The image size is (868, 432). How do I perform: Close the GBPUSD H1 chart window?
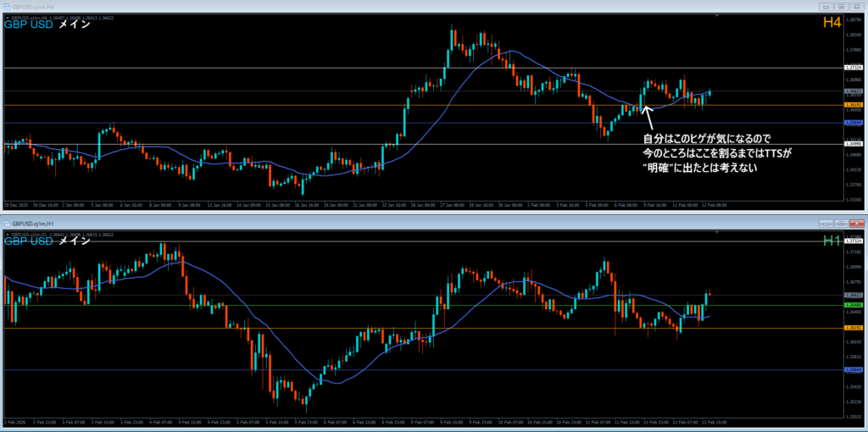856,224
